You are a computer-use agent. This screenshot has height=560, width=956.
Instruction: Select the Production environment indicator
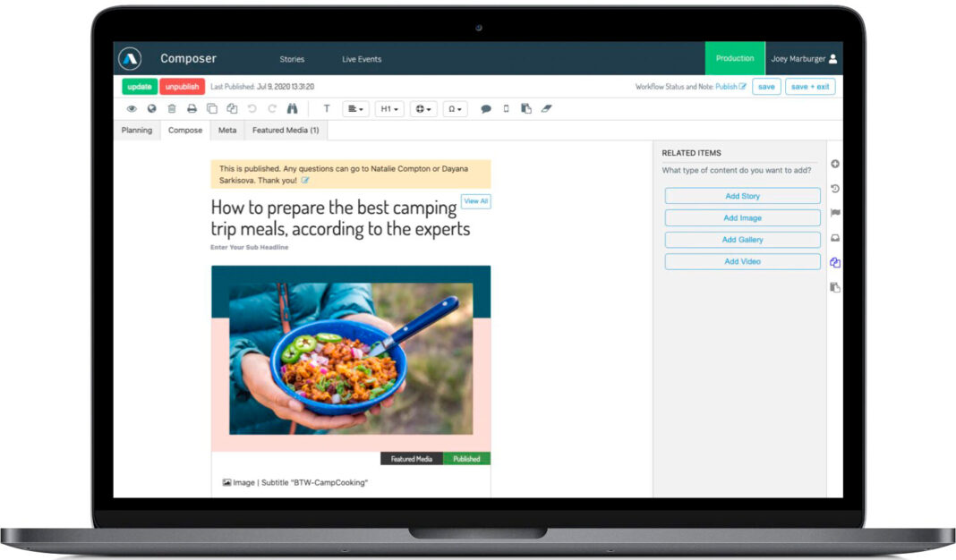[735, 59]
